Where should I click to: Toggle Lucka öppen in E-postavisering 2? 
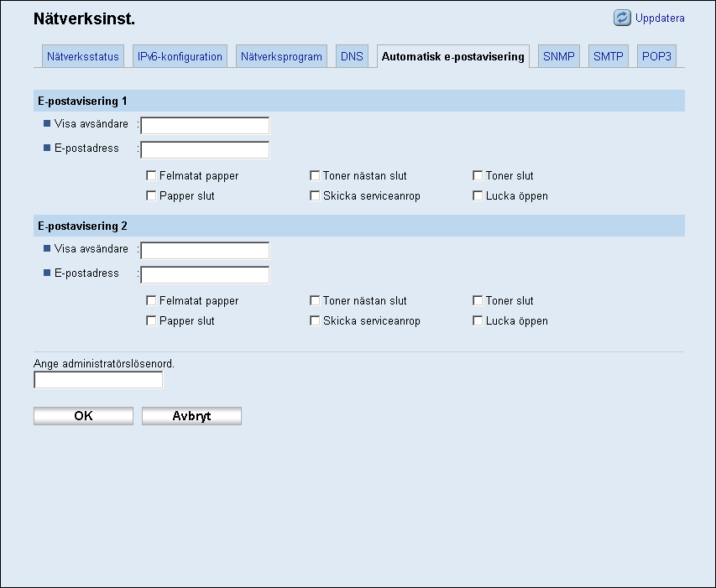pos(478,320)
